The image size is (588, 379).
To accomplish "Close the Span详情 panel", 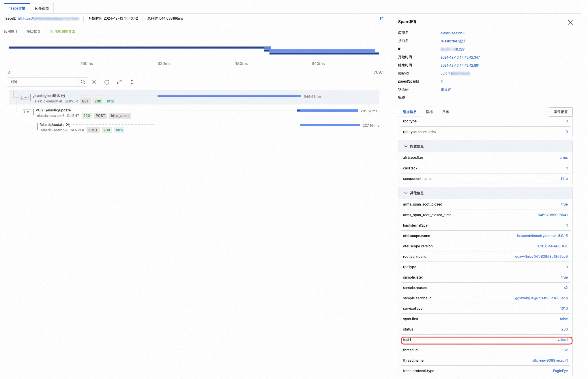I will (x=570, y=22).
